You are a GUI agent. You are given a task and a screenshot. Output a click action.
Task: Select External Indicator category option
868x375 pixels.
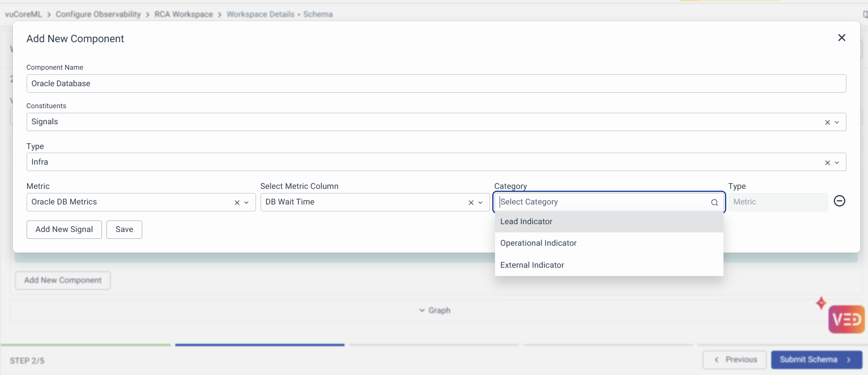532,265
